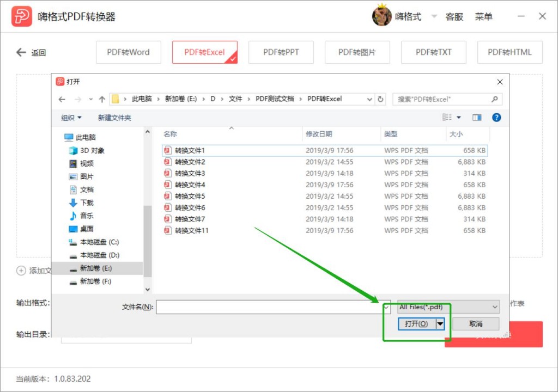Image resolution: width=558 pixels, height=392 pixels.
Task: Click 文件 in the breadcrumb path
Action: tap(235, 99)
